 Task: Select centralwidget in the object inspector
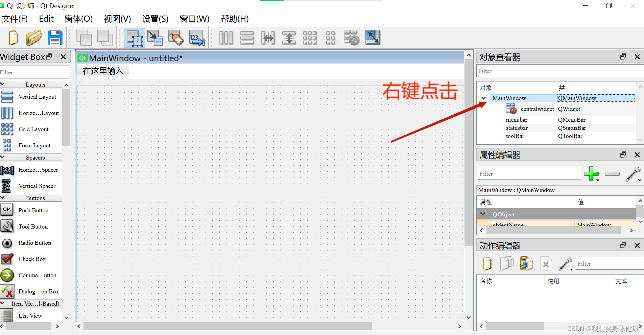(x=538, y=109)
